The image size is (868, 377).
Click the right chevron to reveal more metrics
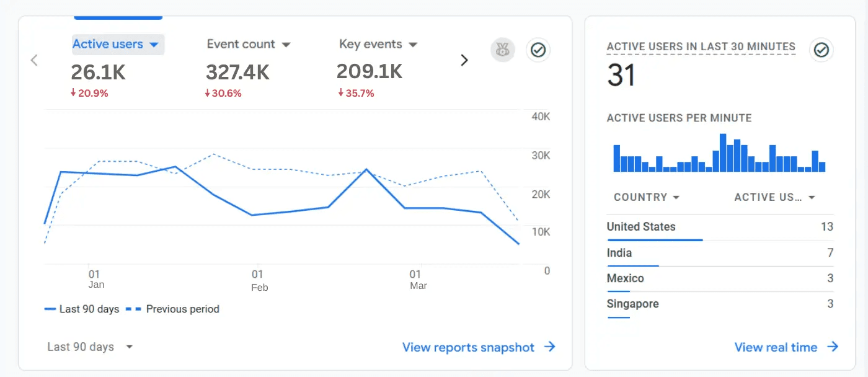tap(464, 60)
